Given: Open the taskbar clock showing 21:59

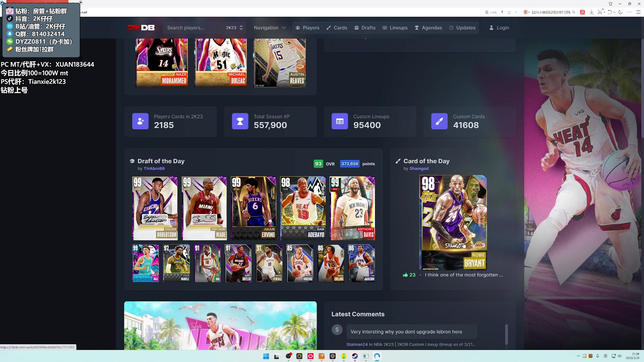Looking at the screenshot, I should click(x=633, y=356).
